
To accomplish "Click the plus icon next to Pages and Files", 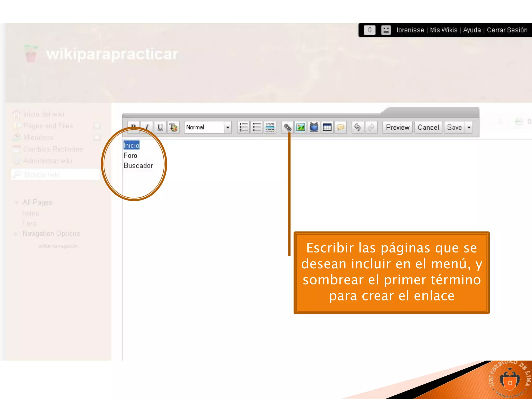I will (x=97, y=126).
